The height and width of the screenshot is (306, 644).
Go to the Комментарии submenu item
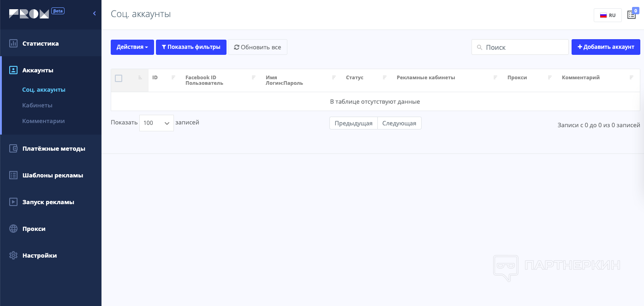(x=43, y=121)
